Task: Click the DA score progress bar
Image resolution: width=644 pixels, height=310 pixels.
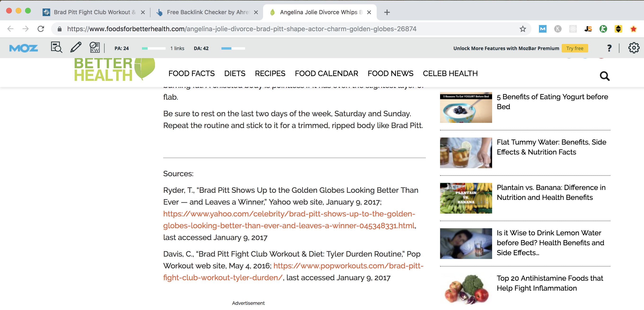Action: 233,48
